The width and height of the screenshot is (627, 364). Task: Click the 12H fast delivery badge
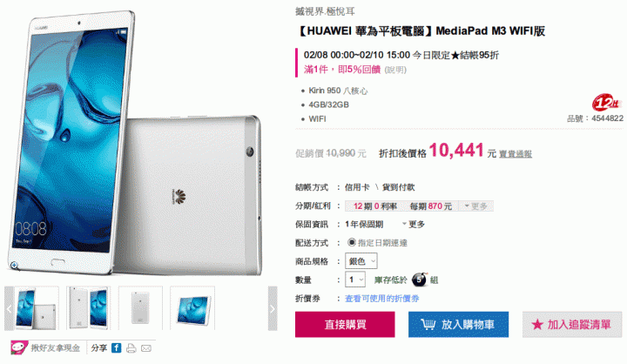click(x=607, y=103)
